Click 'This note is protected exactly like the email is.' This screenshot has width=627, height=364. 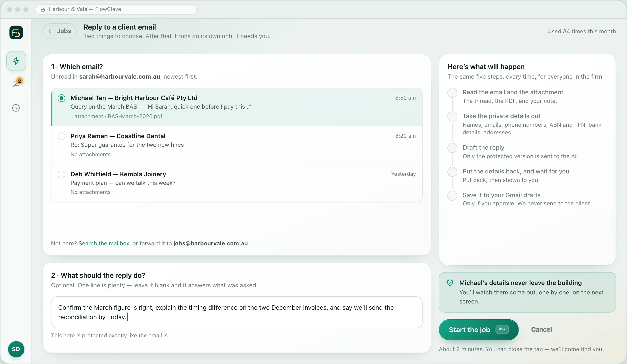tap(110, 335)
